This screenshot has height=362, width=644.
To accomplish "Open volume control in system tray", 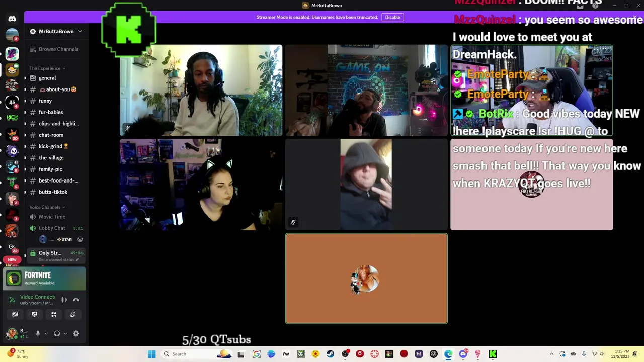I will [602, 354].
